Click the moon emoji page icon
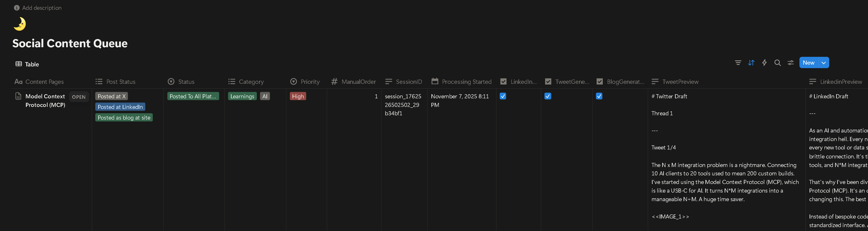 [20, 24]
